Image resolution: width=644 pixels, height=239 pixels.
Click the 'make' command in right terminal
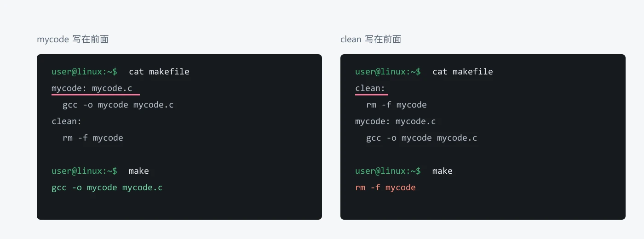443,171
